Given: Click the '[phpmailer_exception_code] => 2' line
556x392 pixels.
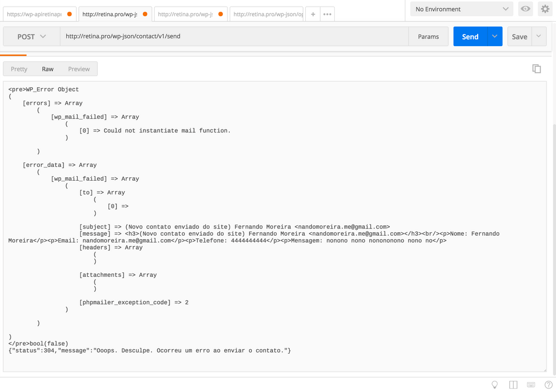Looking at the screenshot, I should (133, 302).
